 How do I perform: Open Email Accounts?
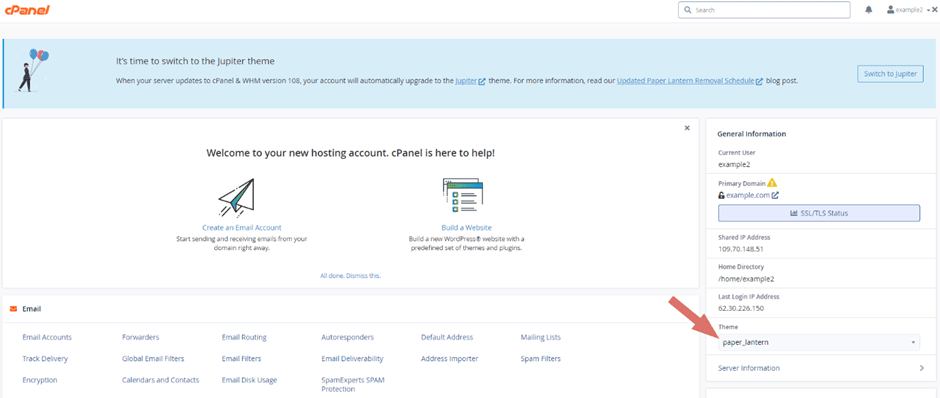(47, 337)
